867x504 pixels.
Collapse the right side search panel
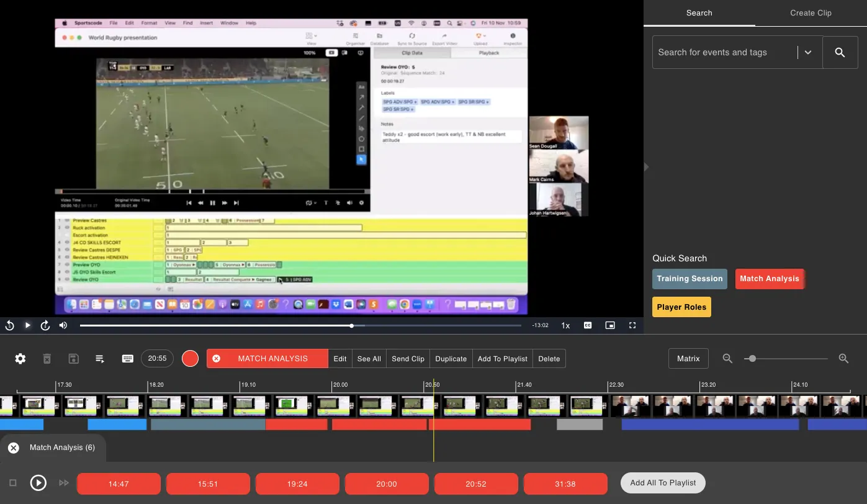(646, 167)
